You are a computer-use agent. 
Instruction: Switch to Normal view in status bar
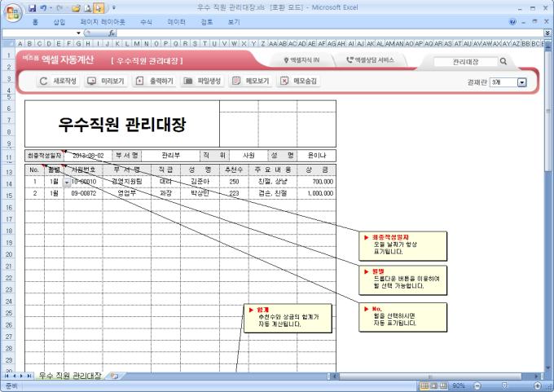coord(424,385)
